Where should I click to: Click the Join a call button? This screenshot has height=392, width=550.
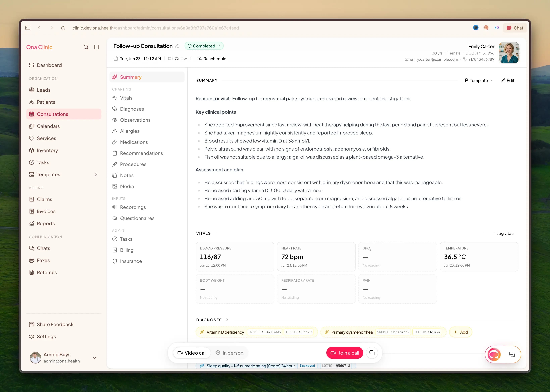tap(345, 353)
